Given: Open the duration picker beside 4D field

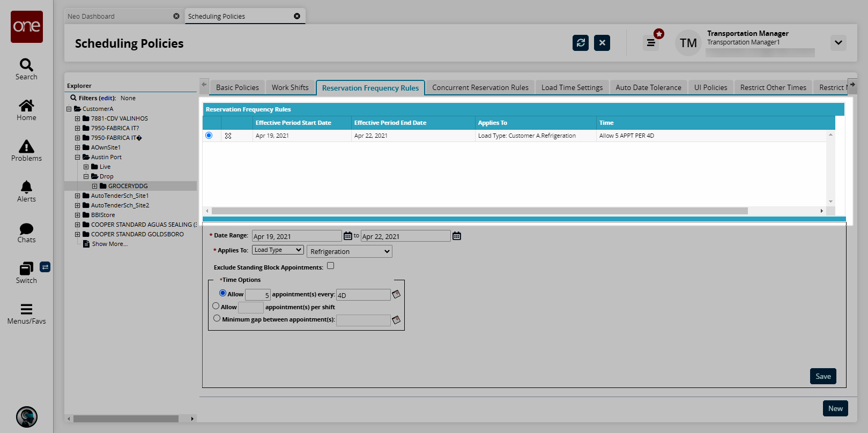Looking at the screenshot, I should (x=396, y=294).
